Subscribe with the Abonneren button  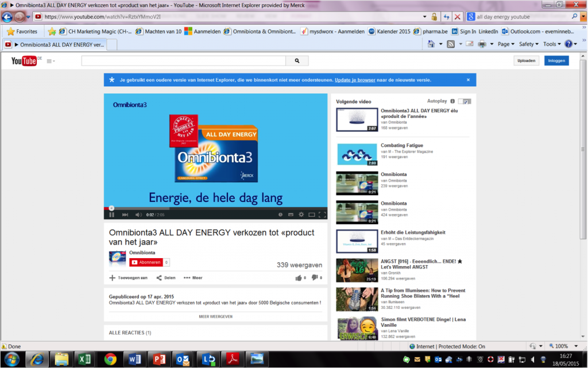click(146, 262)
